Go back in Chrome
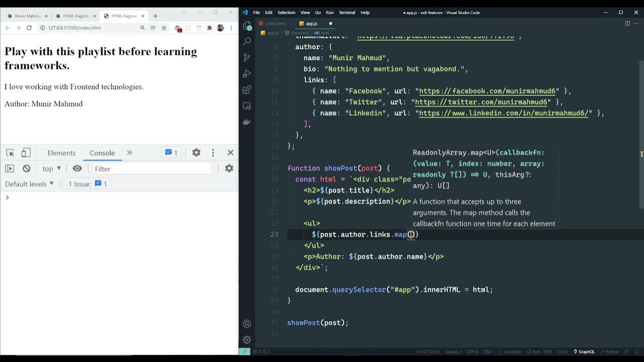This screenshot has width=644, height=362. [8, 28]
